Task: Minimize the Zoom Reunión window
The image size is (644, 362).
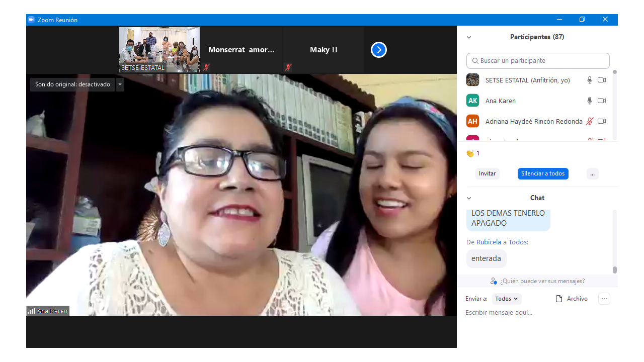Action: coord(559,20)
